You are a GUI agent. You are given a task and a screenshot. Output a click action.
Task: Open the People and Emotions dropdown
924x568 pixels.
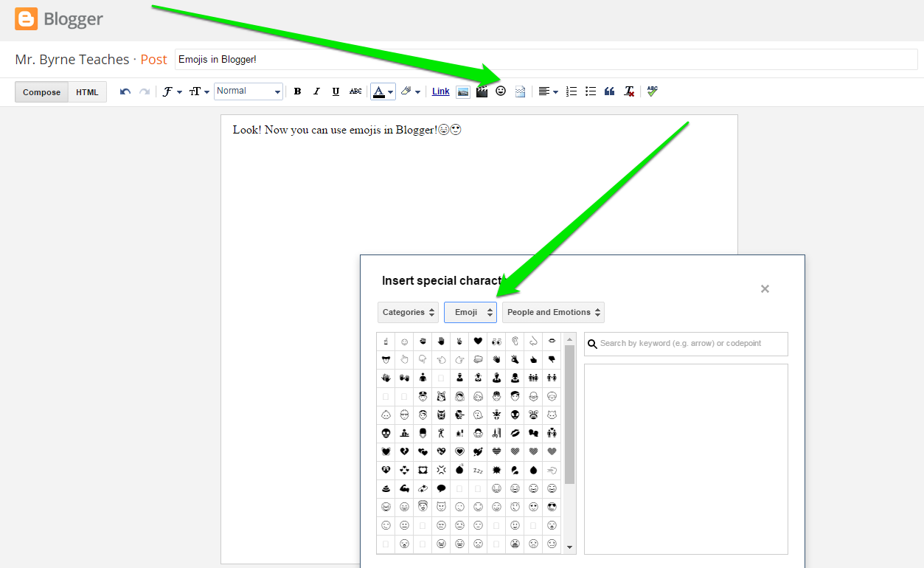click(553, 312)
